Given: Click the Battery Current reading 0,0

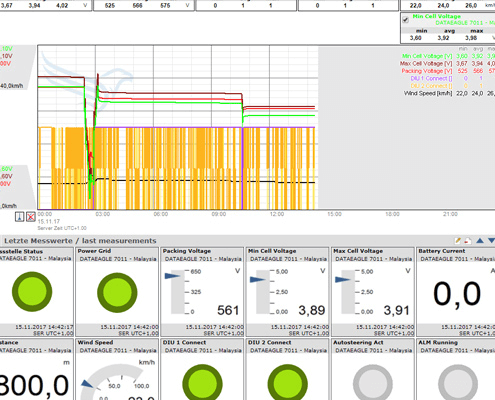Looking at the screenshot, I should point(457,294).
